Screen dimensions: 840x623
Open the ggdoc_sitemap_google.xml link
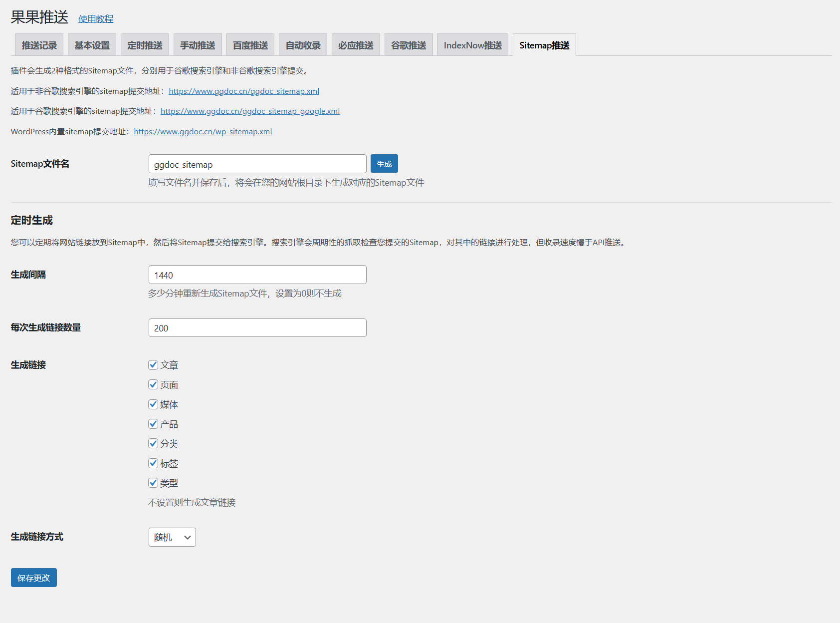[250, 111]
